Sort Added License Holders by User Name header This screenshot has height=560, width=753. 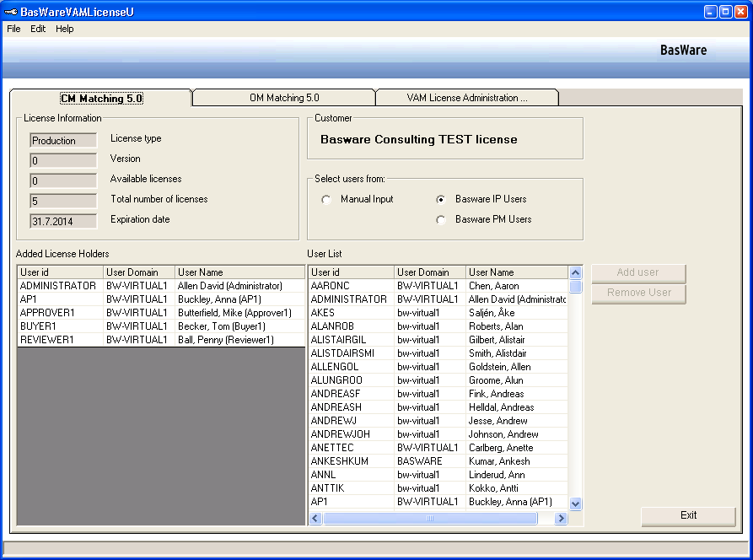239,272
